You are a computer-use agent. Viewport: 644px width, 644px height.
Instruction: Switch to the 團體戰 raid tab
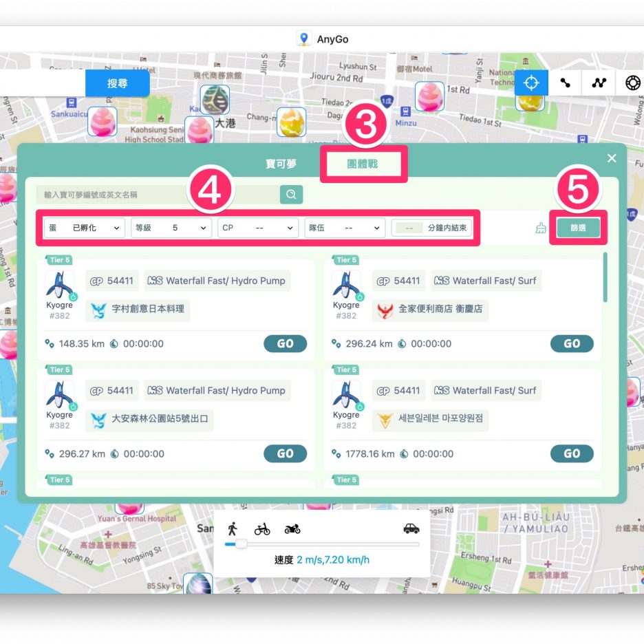pyautogui.click(x=363, y=164)
